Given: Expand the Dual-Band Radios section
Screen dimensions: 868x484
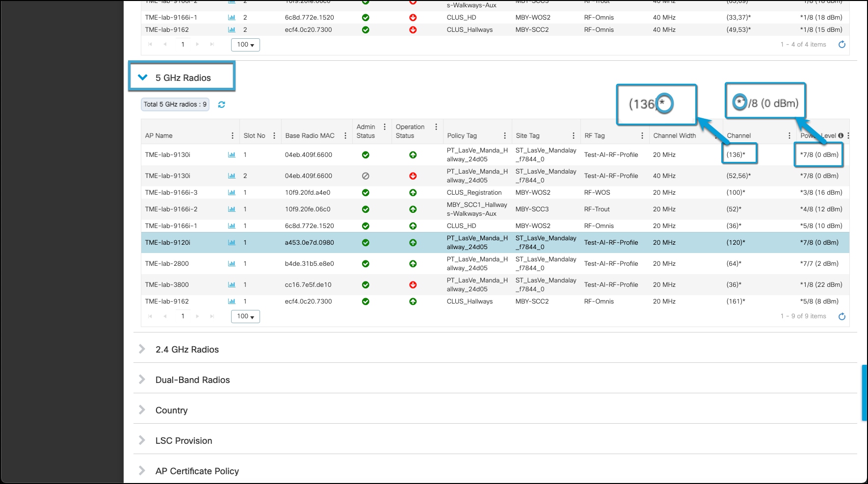Looking at the screenshot, I should tap(142, 380).
